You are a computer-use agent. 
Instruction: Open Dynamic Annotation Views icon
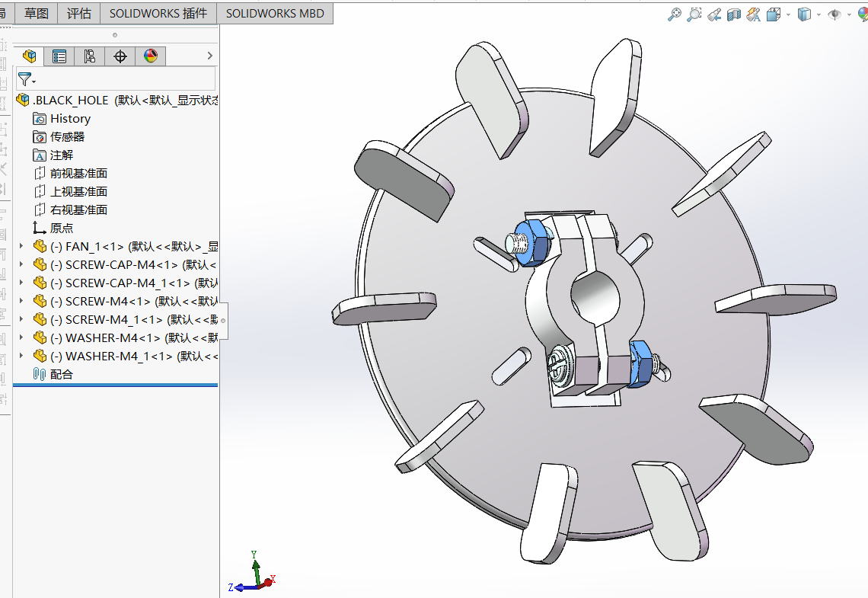[x=754, y=14]
